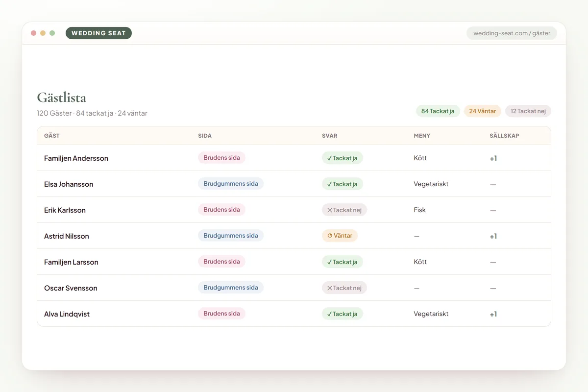
Task: Click the yellow window dot
Action: [43, 33]
